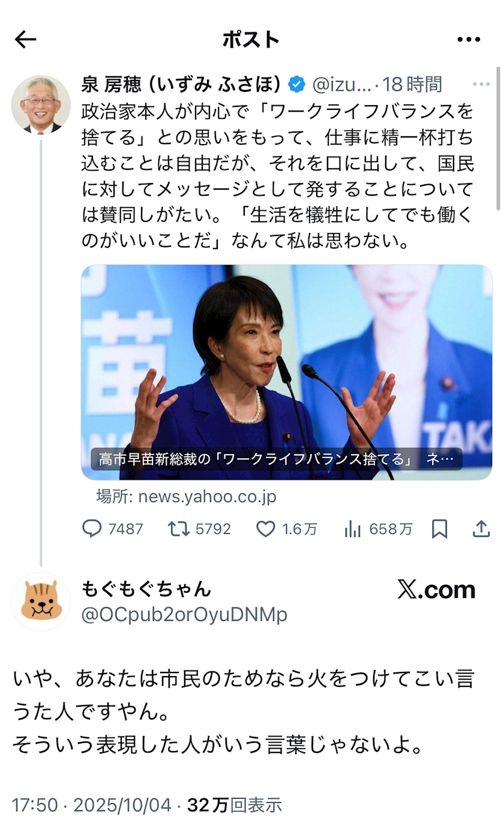Open the three-dot menu in header
This screenshot has width=504, height=837.
tap(469, 40)
